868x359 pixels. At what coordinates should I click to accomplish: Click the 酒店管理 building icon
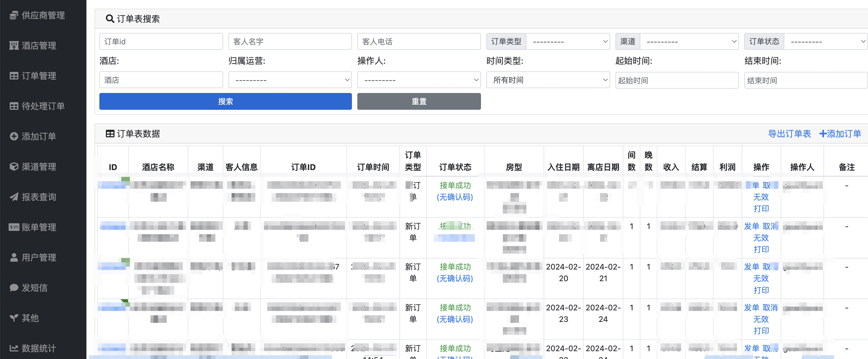coord(14,45)
